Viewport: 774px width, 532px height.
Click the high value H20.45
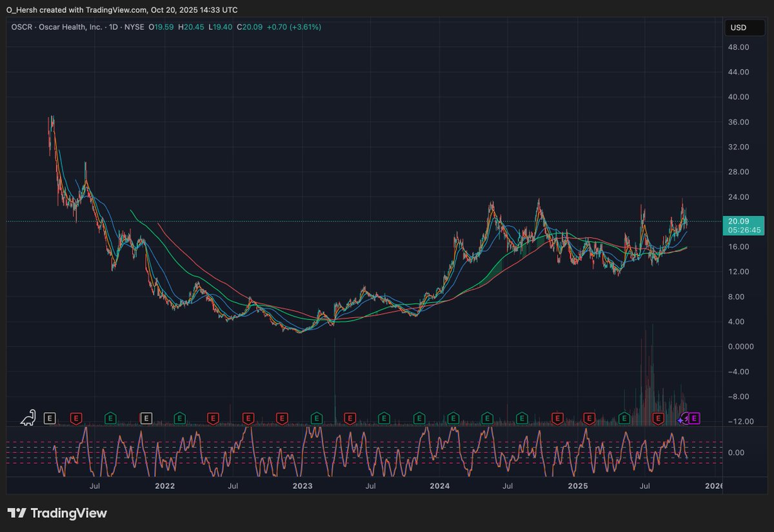coord(191,27)
